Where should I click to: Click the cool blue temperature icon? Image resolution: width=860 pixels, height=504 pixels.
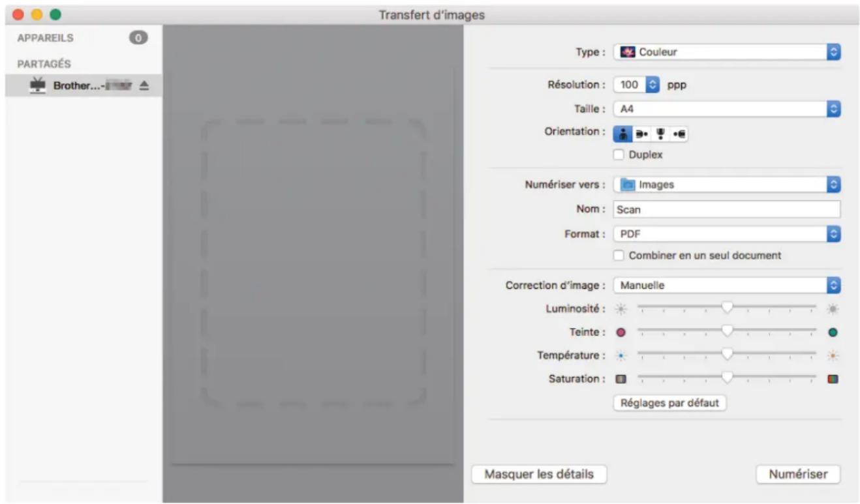621,355
